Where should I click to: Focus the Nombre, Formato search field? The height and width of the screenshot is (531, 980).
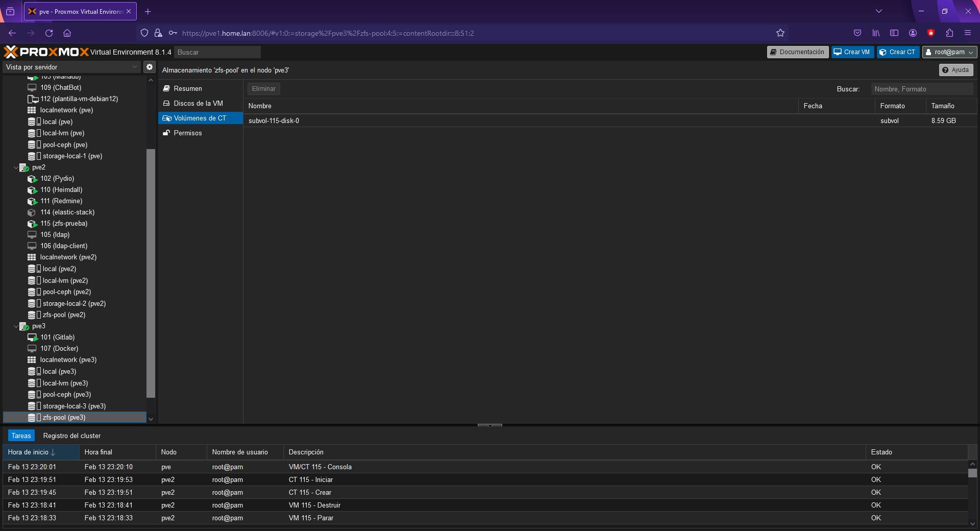point(922,89)
